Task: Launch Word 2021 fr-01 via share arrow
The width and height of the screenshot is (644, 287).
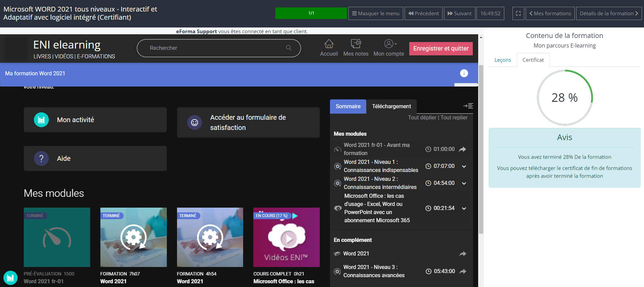Action: pos(463,149)
